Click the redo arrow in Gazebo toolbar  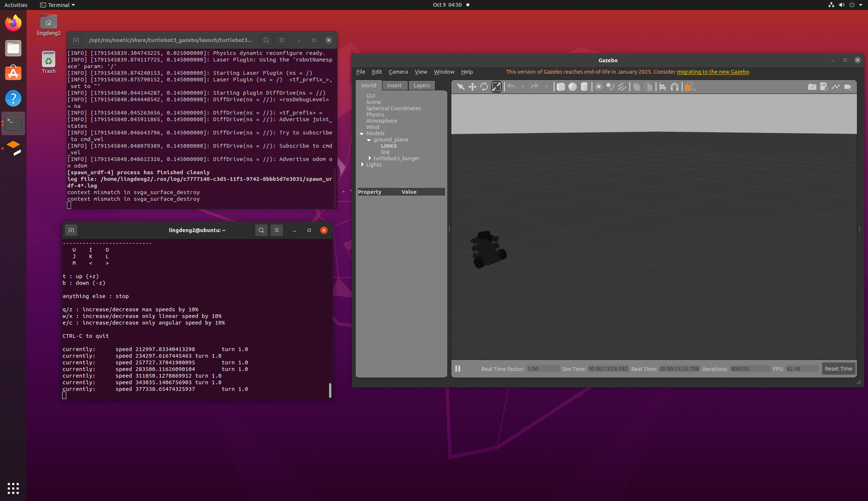[x=534, y=87]
